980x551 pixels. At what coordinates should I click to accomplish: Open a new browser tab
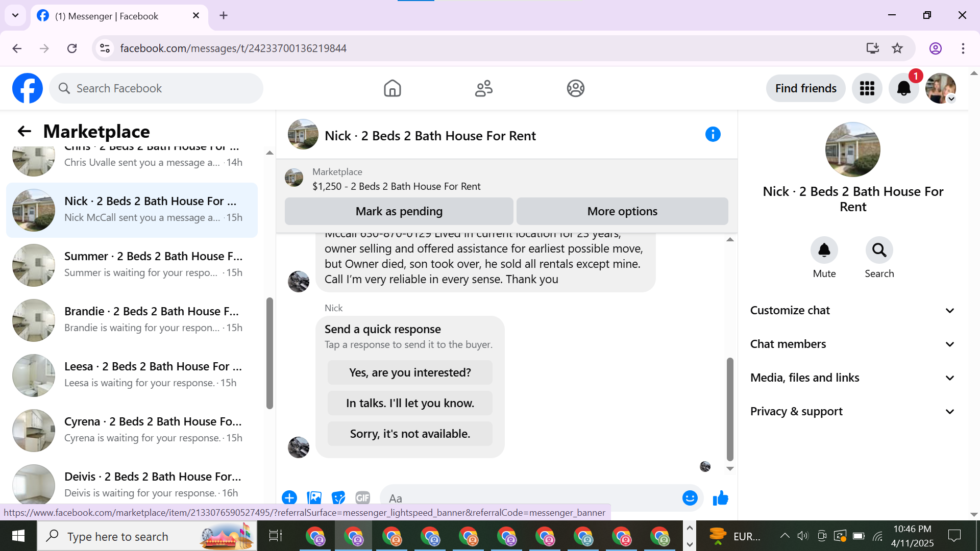click(224, 15)
